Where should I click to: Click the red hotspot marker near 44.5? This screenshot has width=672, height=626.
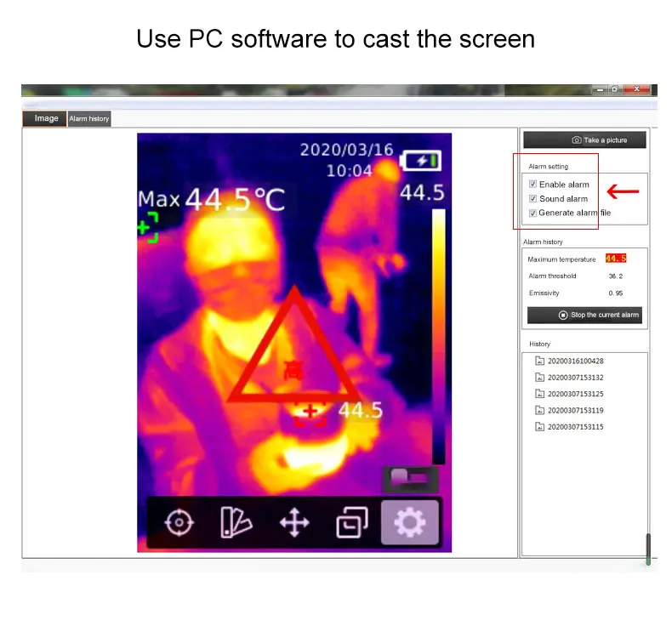point(310,414)
